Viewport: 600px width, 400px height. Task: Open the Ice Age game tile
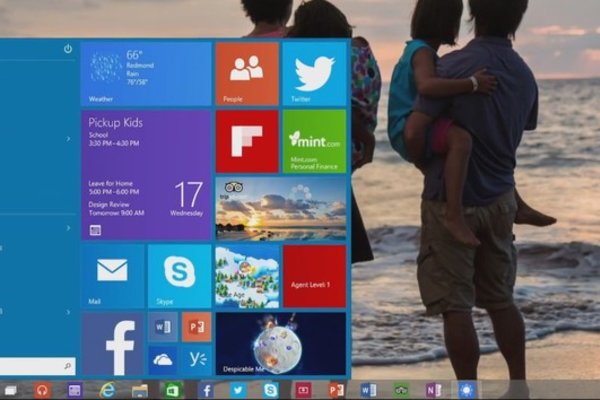pos(247,276)
